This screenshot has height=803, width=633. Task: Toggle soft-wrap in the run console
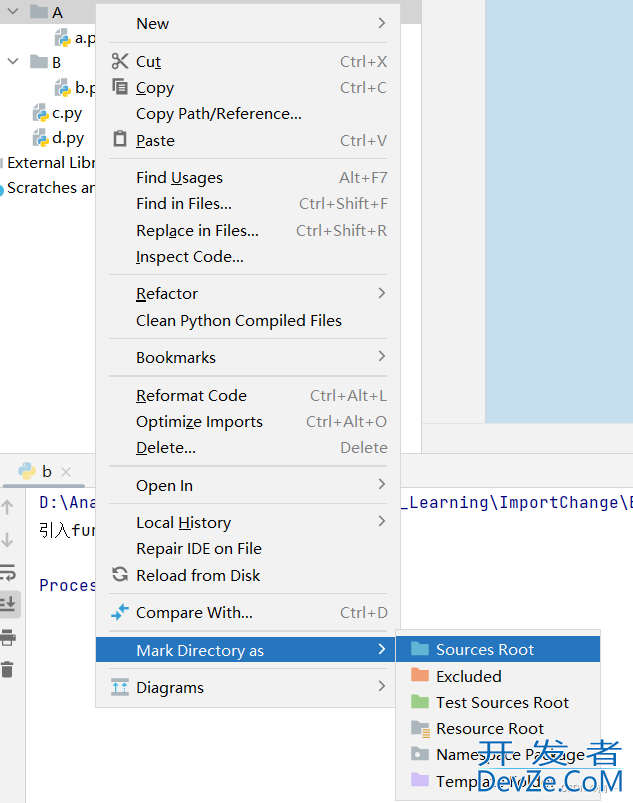point(8,572)
